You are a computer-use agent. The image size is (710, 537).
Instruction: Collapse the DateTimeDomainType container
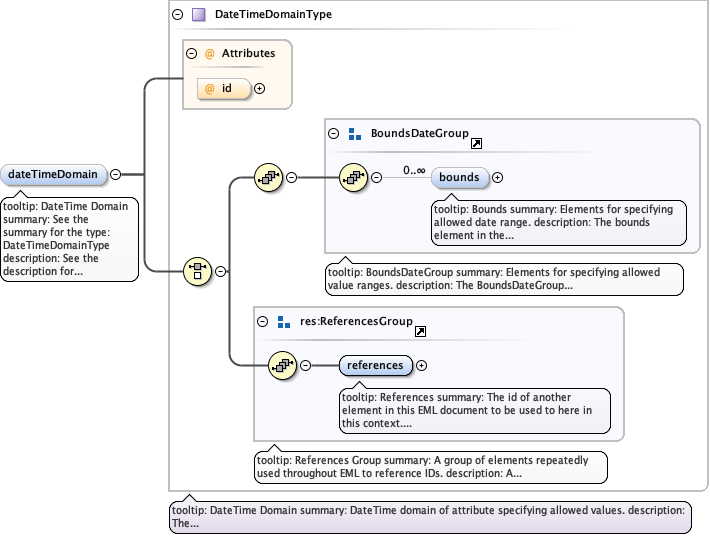pyautogui.click(x=177, y=15)
